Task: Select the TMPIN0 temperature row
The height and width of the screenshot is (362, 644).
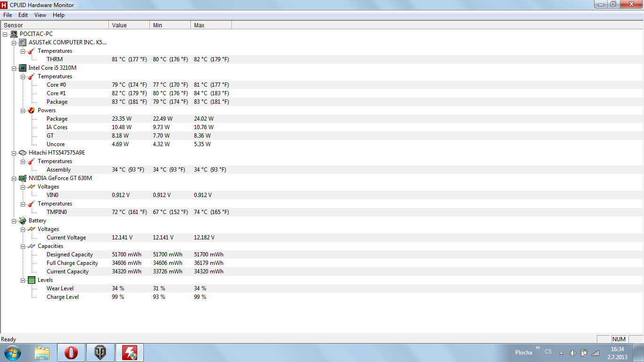Action: [322, 212]
